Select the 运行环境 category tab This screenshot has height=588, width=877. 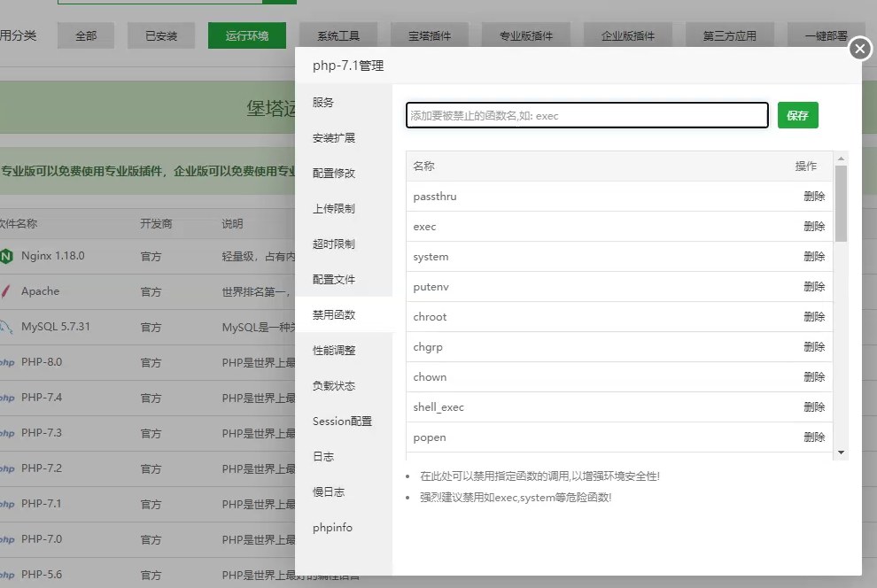click(246, 35)
